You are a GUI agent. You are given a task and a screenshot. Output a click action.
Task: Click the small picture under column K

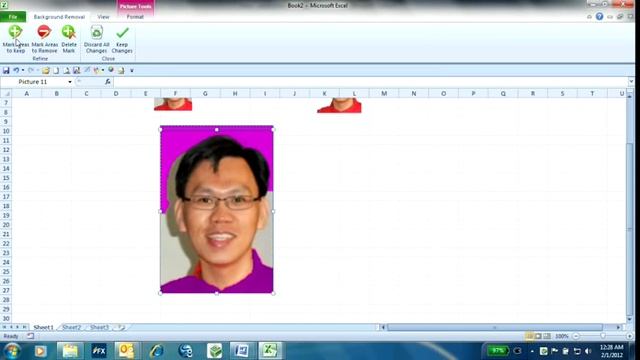339,105
